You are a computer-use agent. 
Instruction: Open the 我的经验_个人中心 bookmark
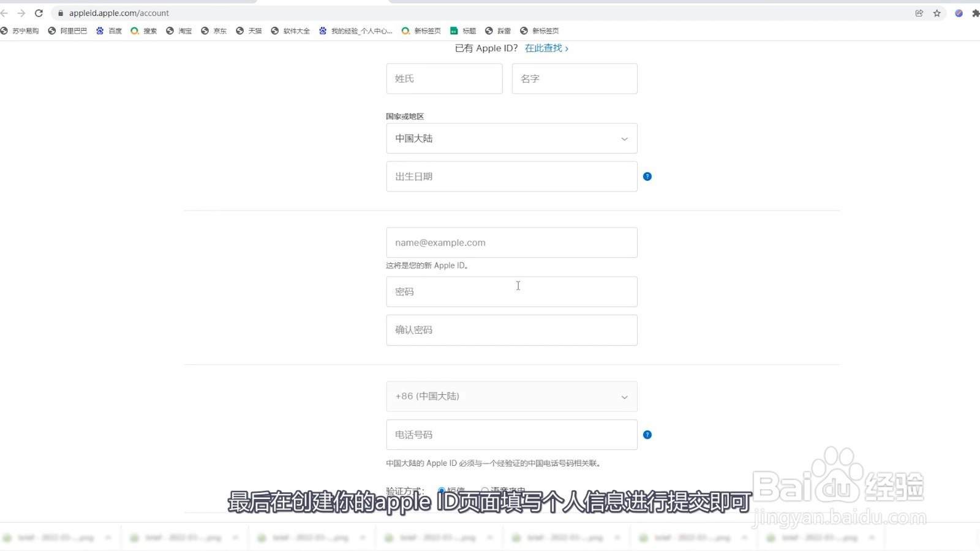(356, 31)
